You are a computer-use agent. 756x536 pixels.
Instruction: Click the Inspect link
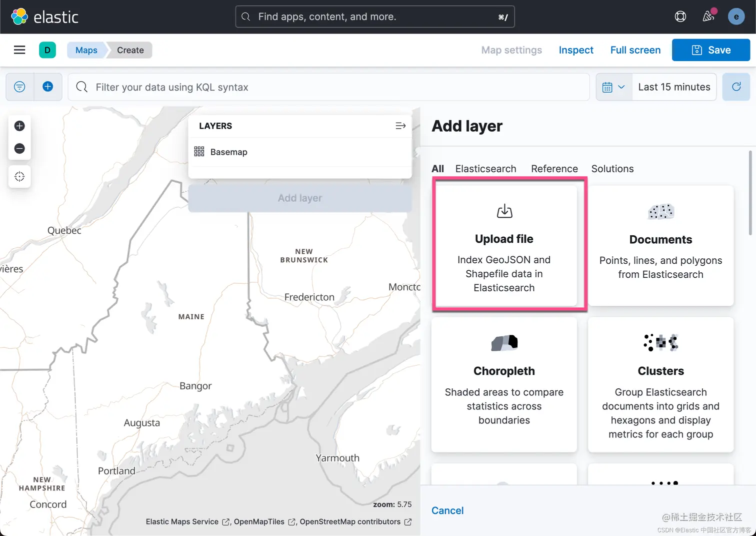pyautogui.click(x=576, y=50)
